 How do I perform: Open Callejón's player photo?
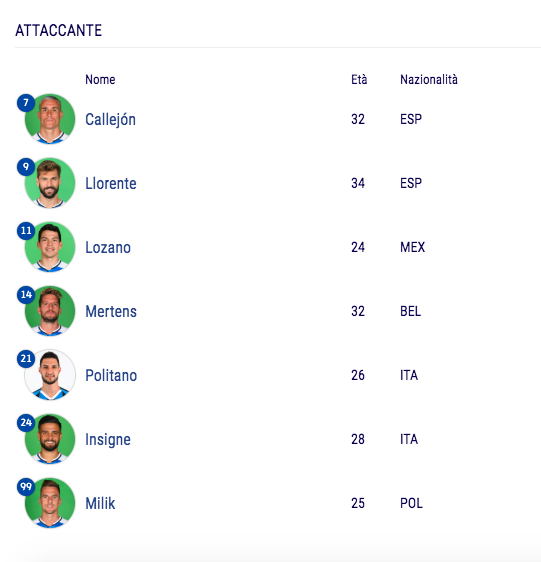tap(50, 119)
